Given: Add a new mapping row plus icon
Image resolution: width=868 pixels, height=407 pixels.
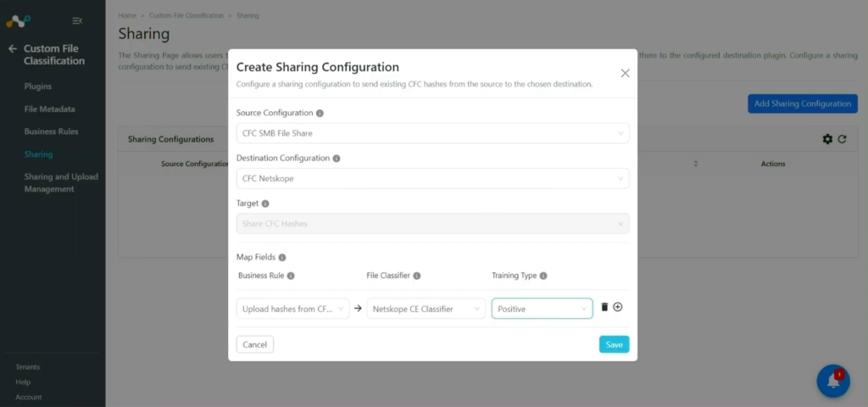Looking at the screenshot, I should click(618, 307).
